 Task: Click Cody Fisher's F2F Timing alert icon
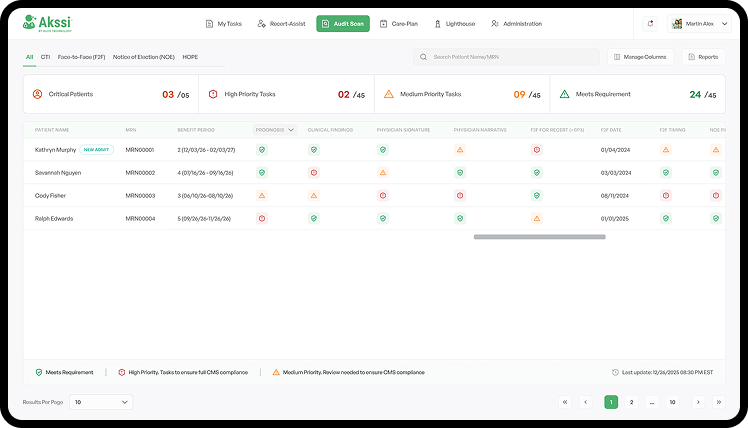pyautogui.click(x=666, y=196)
